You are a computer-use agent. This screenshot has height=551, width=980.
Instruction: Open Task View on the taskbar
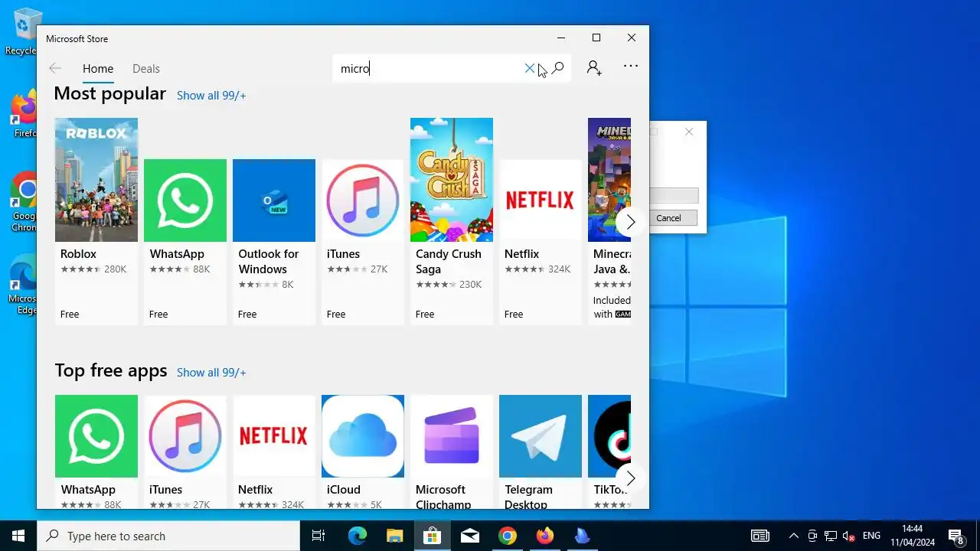318,536
